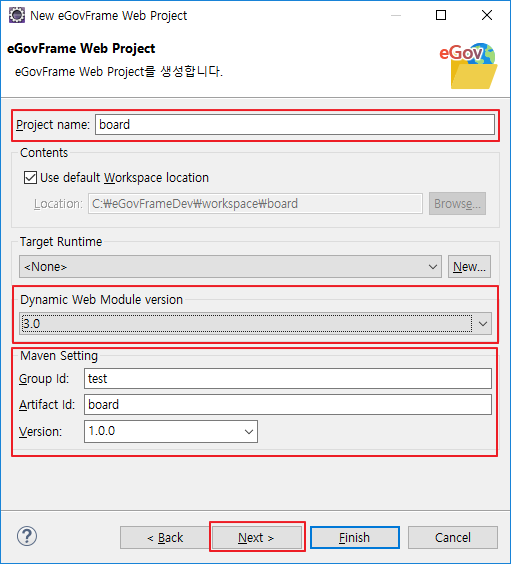
Task: Click the 'Version:' label
Action: [40, 432]
